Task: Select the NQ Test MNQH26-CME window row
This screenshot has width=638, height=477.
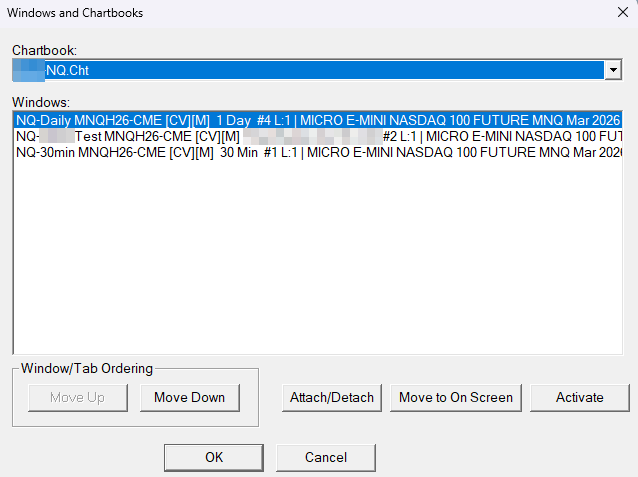Action: coord(318,136)
